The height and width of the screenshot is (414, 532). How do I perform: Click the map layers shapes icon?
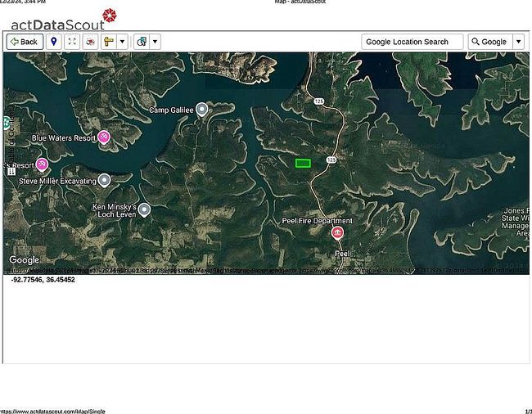(x=142, y=42)
